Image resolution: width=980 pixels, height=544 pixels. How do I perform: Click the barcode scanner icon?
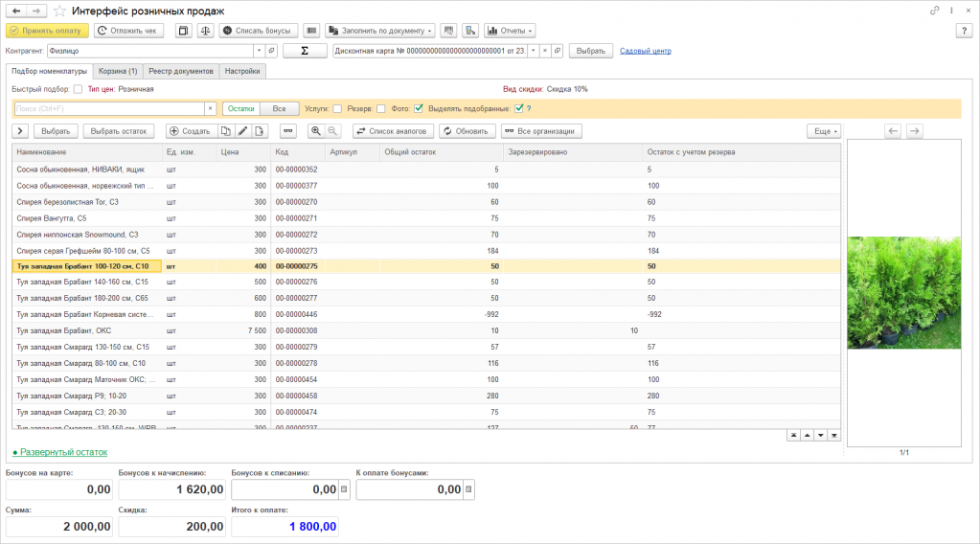point(311,31)
